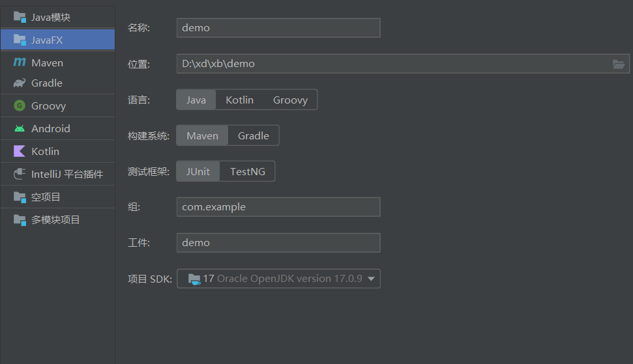The height and width of the screenshot is (364, 633).
Task: Click the 语言: label
Action: click(138, 100)
